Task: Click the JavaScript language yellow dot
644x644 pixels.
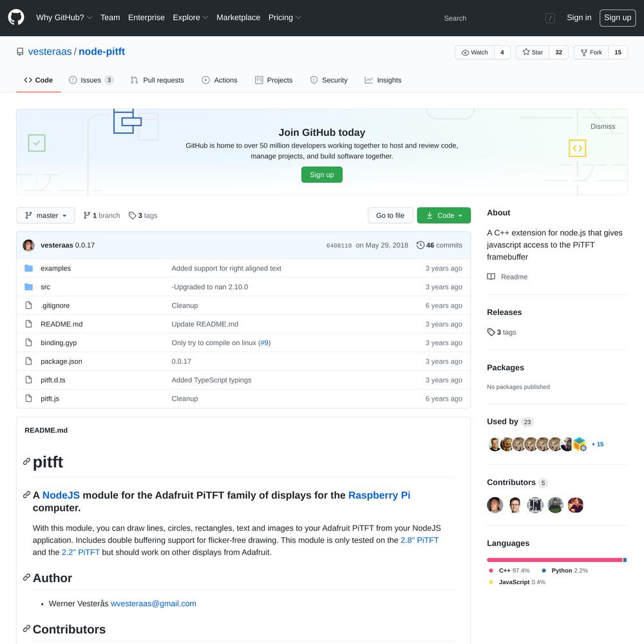Action: pos(491,582)
